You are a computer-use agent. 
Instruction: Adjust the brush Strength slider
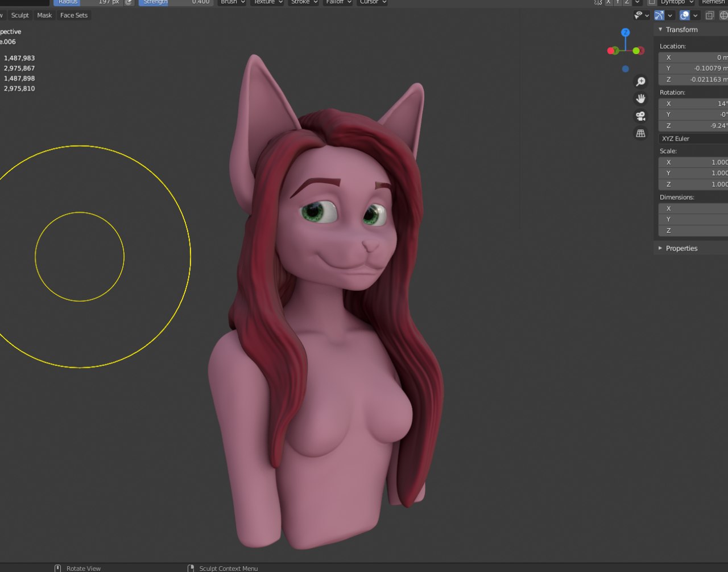(176, 2)
